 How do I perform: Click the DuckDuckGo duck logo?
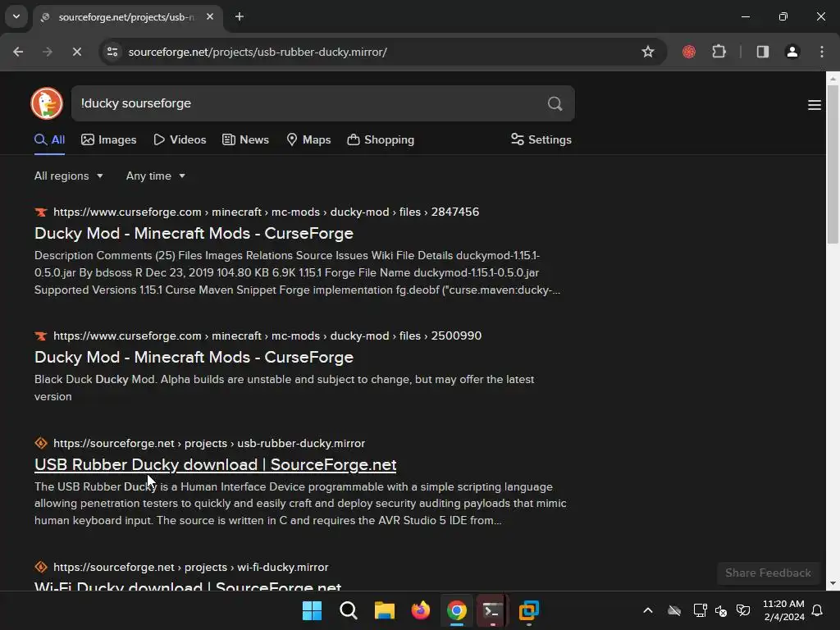click(x=47, y=103)
